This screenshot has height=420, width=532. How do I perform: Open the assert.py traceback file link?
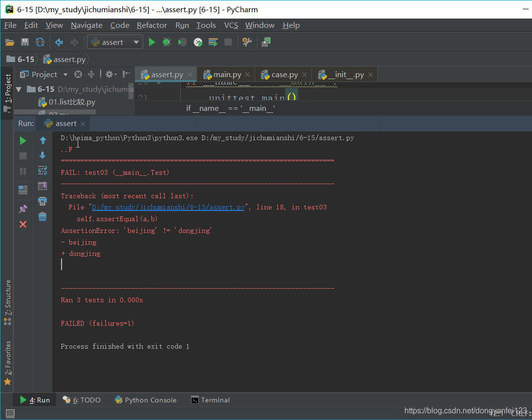(168, 207)
